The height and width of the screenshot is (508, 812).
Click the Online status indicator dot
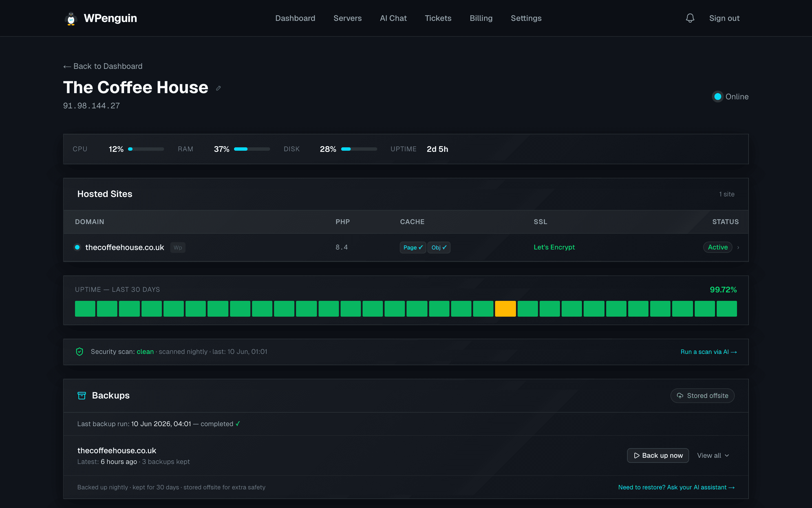click(718, 97)
